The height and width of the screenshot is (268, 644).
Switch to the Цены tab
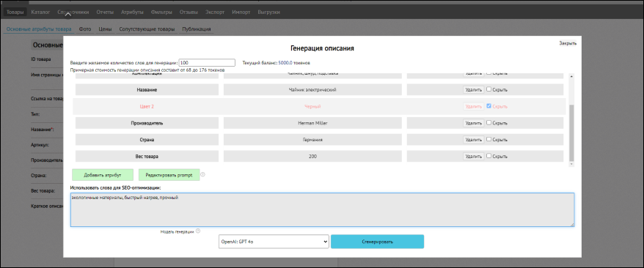106,29
